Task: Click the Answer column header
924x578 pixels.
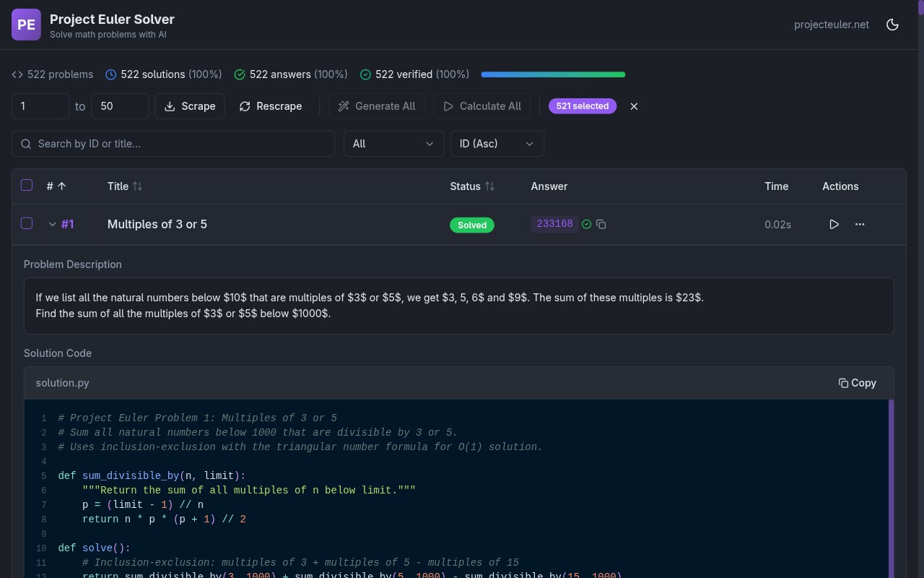Action: point(549,186)
